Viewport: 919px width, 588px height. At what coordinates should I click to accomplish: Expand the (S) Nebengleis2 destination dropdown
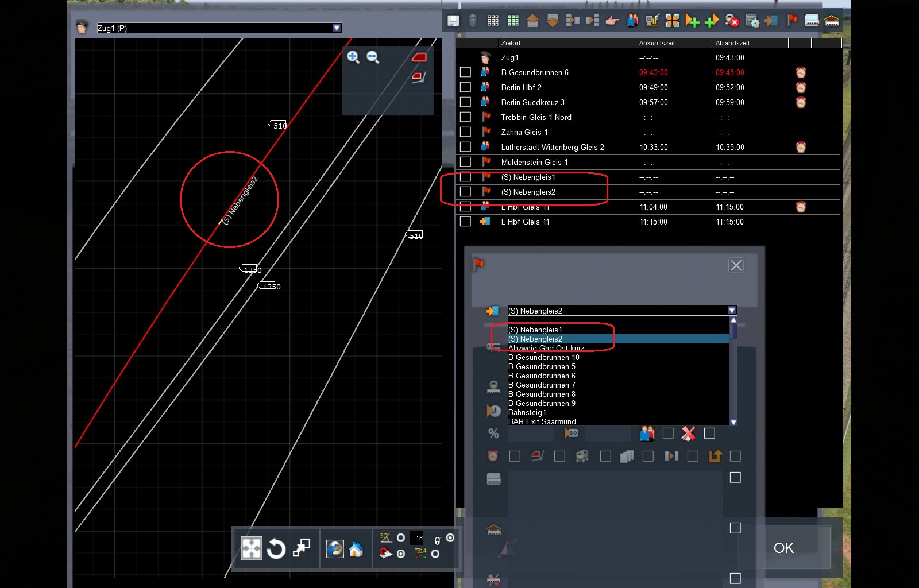[x=732, y=311]
